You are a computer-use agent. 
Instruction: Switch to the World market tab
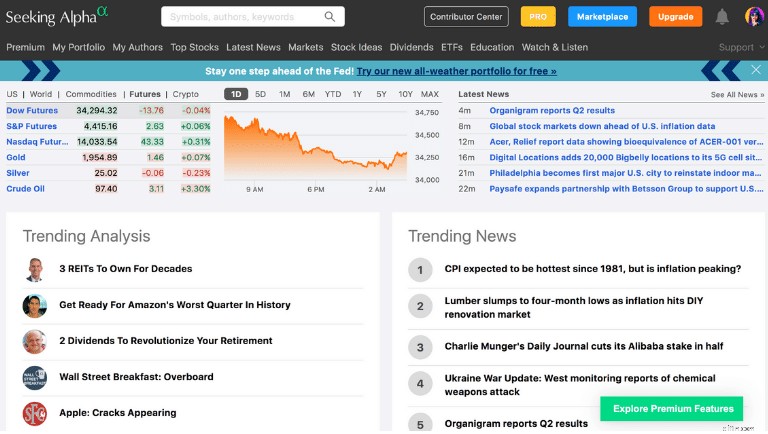(41, 94)
